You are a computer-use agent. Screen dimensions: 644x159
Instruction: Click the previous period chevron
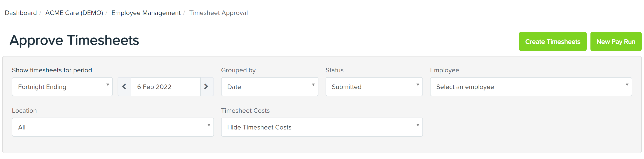[124, 86]
